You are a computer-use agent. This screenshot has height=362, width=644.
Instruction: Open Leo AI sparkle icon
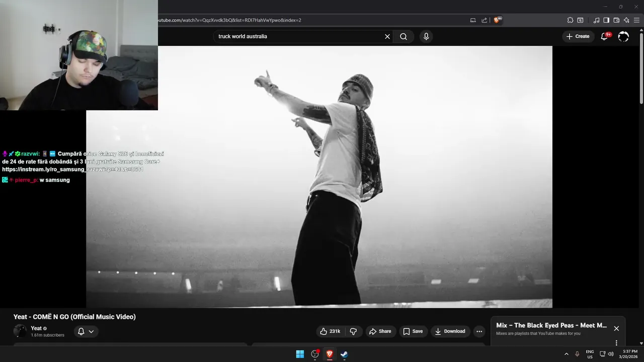pos(626,20)
